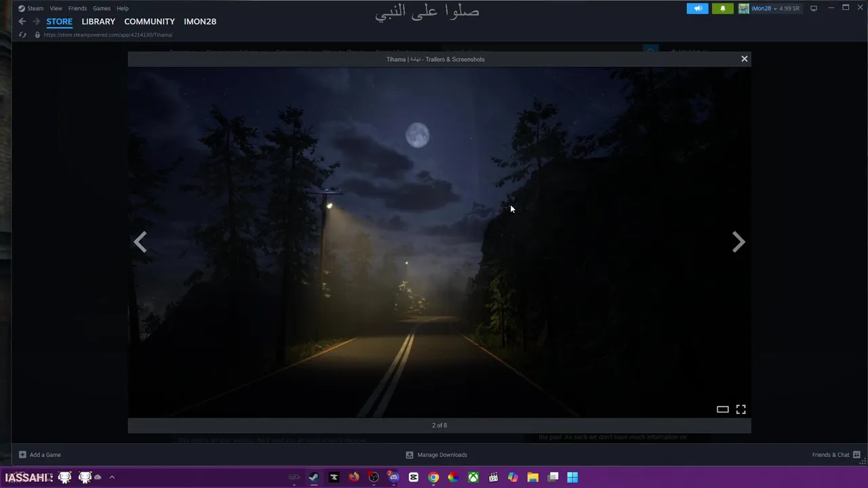This screenshot has height=488, width=868.
Task: Open the green notifications bell
Action: [722, 8]
